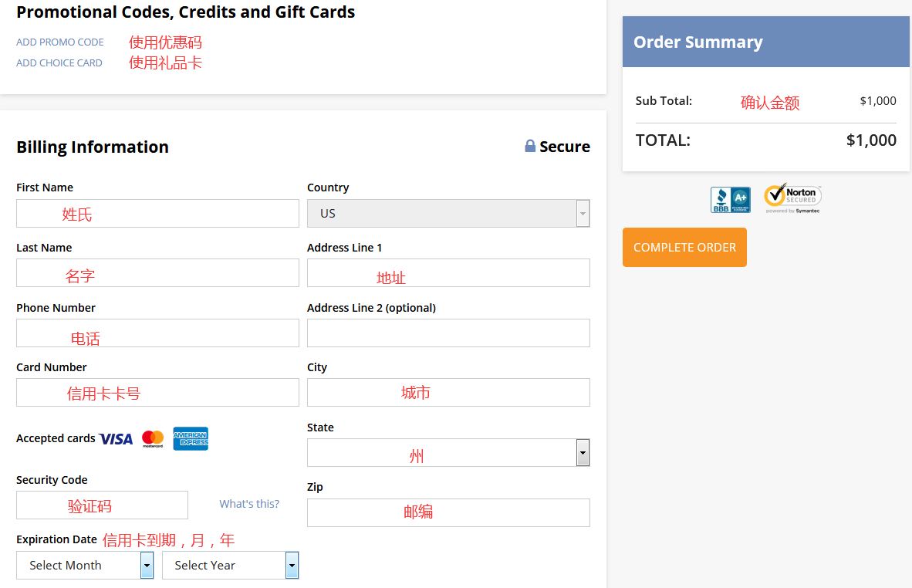Open the Country dropdown

[448, 214]
